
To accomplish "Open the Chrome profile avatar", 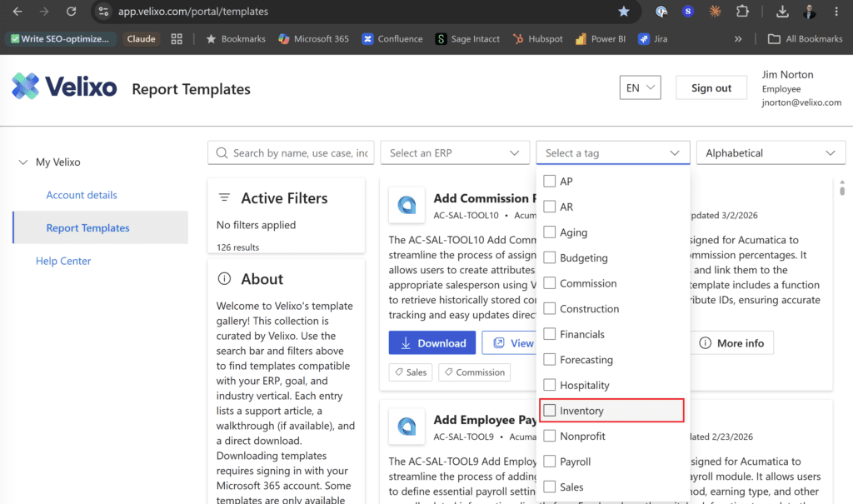I will click(810, 12).
